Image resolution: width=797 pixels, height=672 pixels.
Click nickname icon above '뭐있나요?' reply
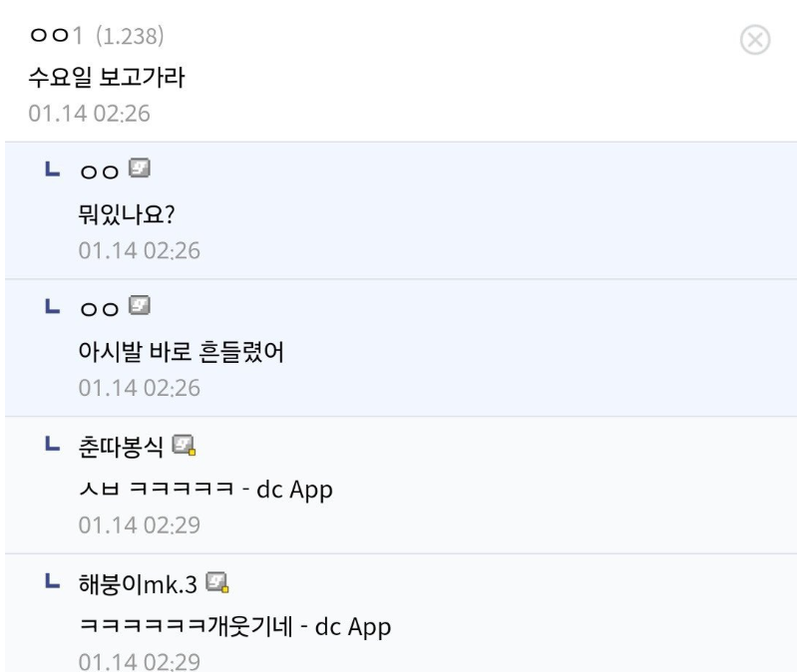tap(140, 170)
